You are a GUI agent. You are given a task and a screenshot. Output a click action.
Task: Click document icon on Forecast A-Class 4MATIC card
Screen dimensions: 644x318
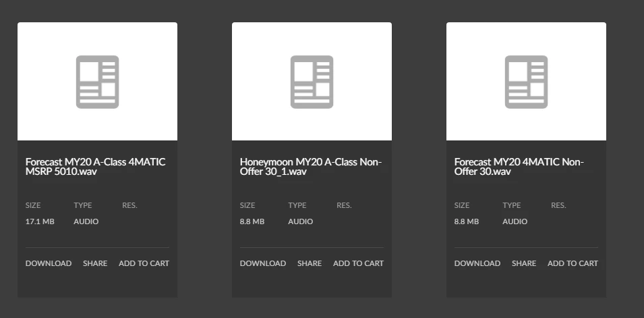coord(97,82)
